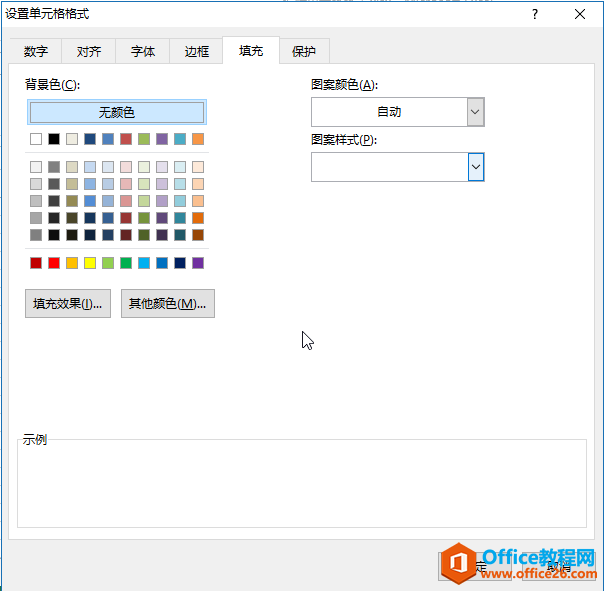Select the 填充 tab
The width and height of the screenshot is (604, 591).
tap(251, 50)
